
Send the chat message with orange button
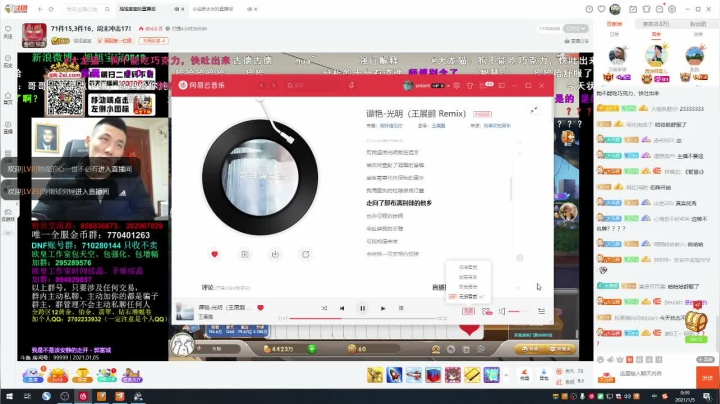pos(708,377)
